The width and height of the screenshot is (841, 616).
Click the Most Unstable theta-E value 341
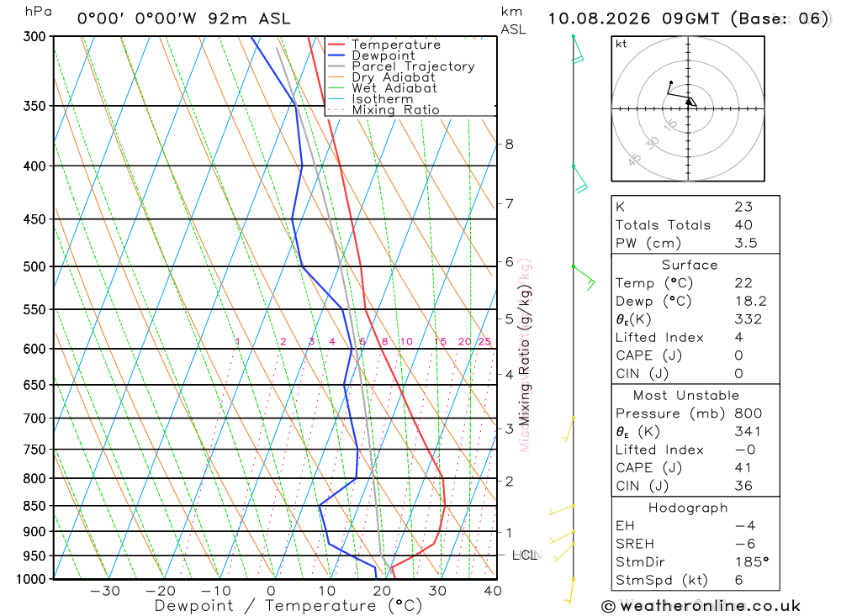point(748,432)
